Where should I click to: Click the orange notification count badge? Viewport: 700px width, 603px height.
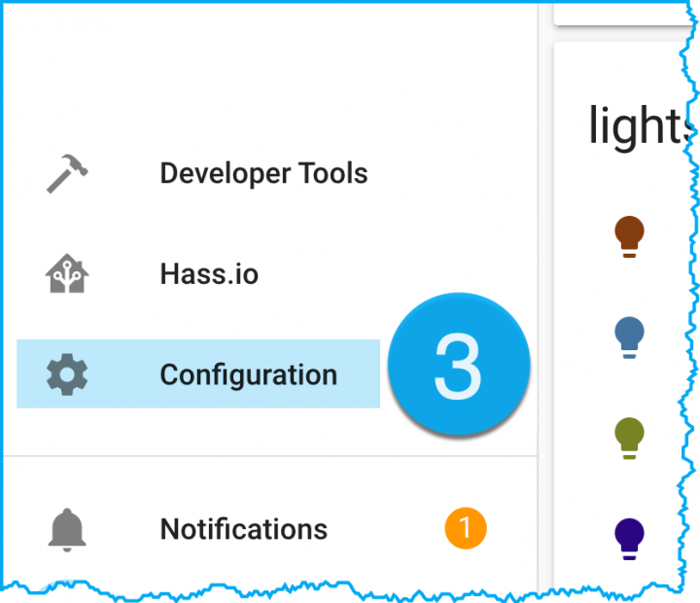pos(465,529)
